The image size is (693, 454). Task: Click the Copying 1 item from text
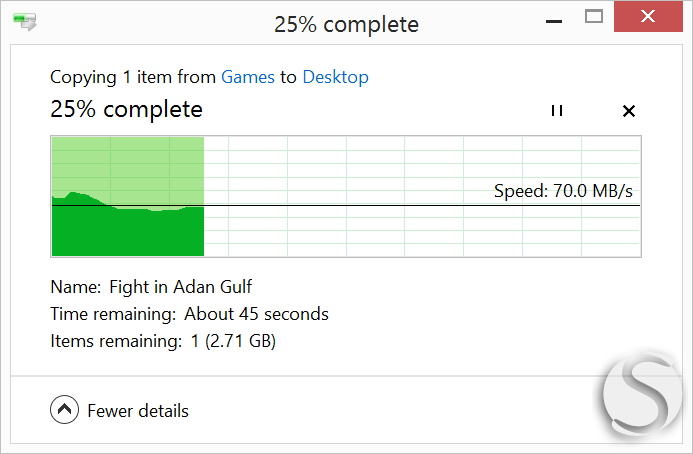133,77
